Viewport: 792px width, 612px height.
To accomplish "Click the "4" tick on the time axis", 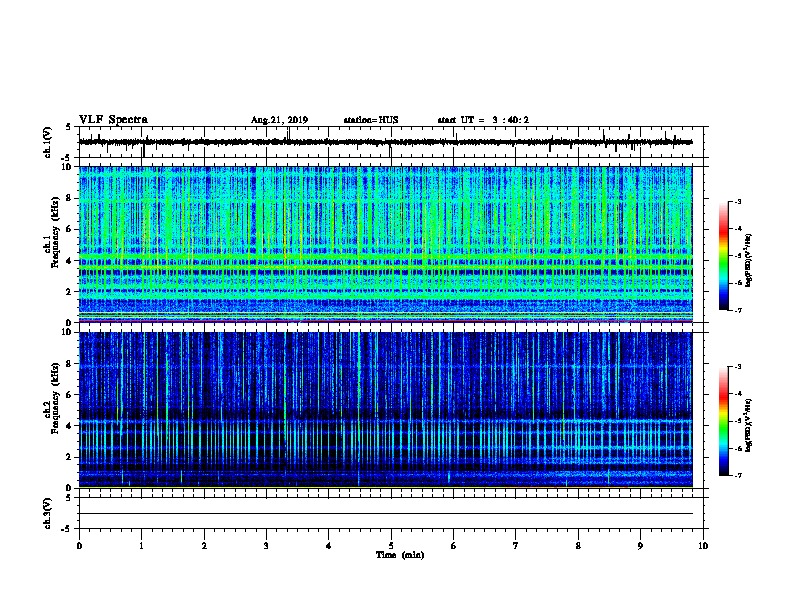I will [x=329, y=546].
